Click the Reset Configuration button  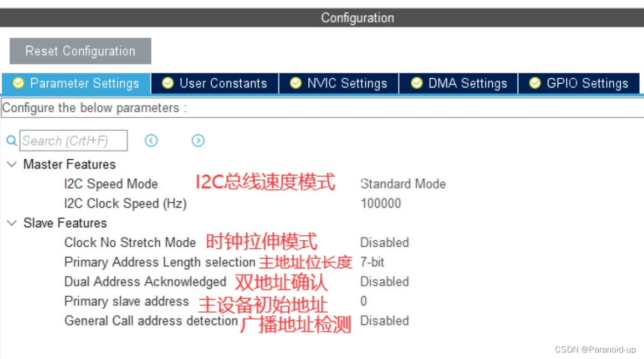click(x=79, y=51)
